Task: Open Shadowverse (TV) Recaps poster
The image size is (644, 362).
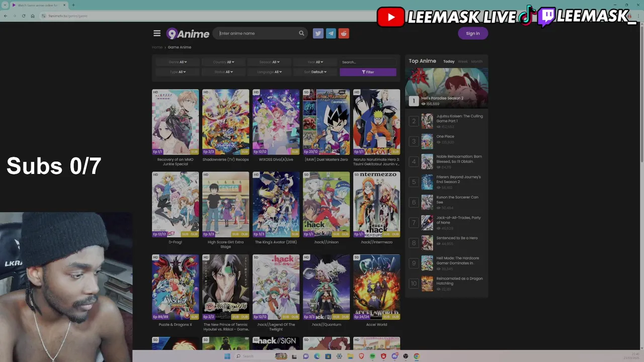Action: [225, 122]
